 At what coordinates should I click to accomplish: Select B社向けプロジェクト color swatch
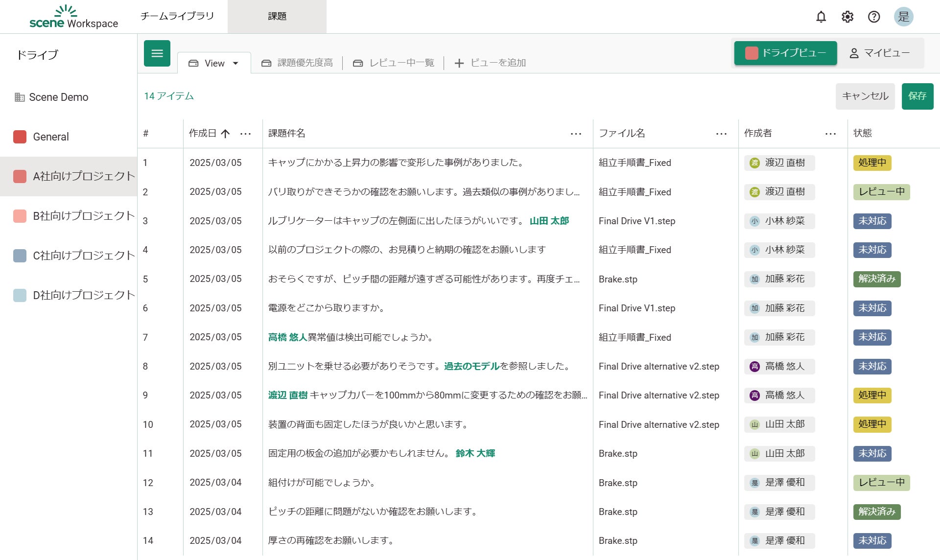click(x=20, y=216)
